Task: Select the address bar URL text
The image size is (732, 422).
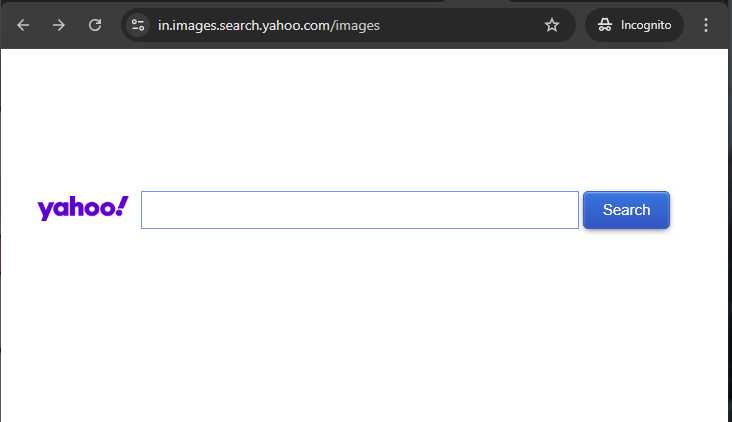Action: point(269,25)
